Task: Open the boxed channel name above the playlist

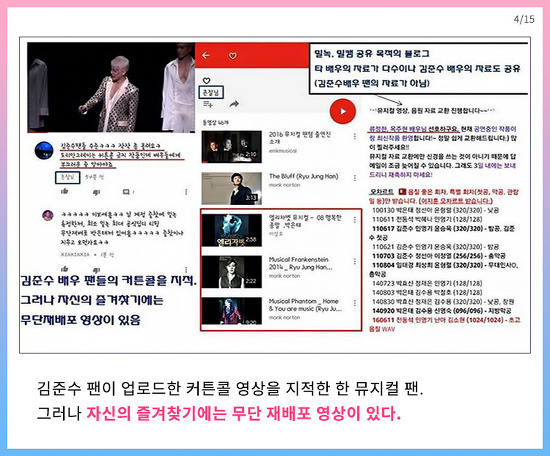Action: tap(211, 92)
